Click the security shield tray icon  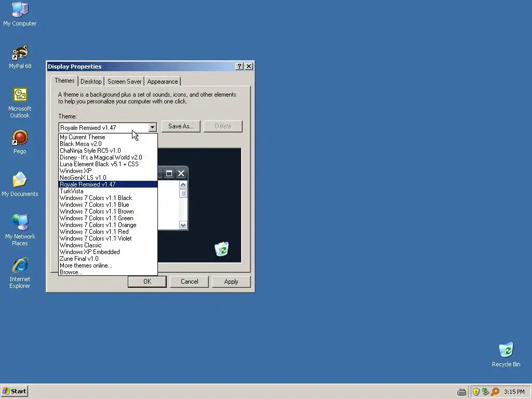pyautogui.click(x=476, y=392)
